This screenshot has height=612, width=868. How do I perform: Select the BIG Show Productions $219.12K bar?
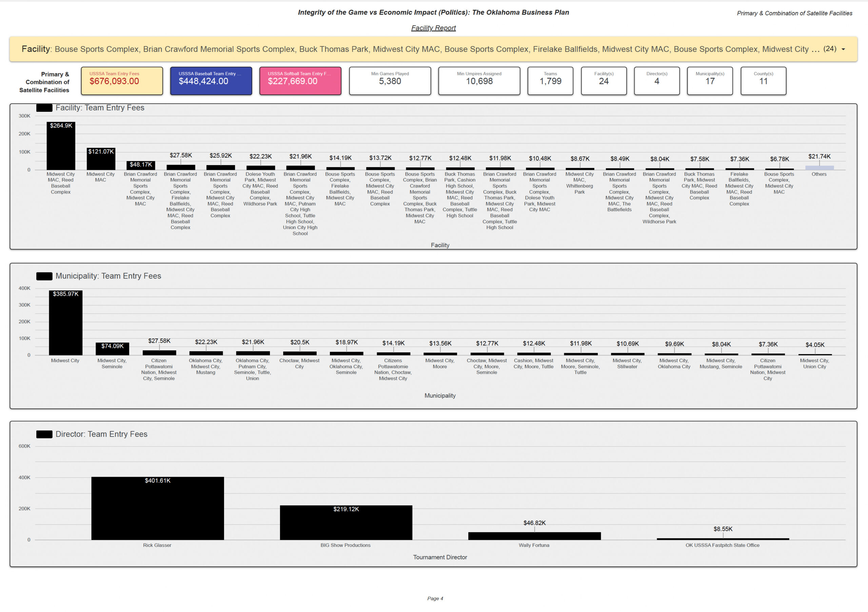click(x=346, y=523)
